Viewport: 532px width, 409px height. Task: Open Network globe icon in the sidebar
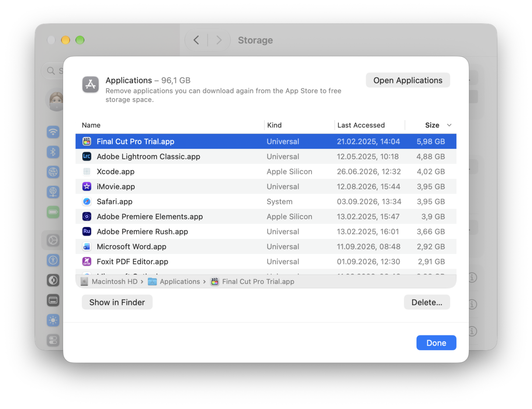[53, 172]
